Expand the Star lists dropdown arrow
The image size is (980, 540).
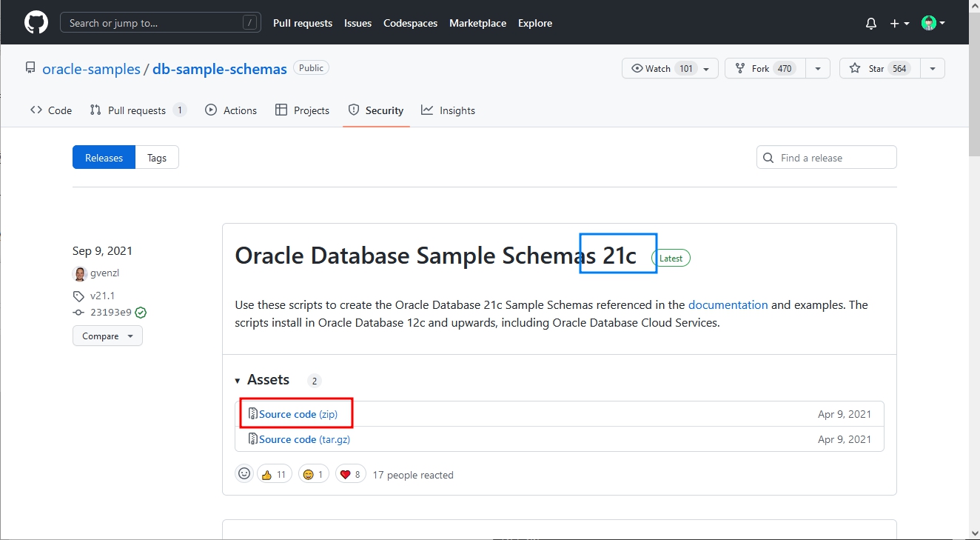coord(933,68)
